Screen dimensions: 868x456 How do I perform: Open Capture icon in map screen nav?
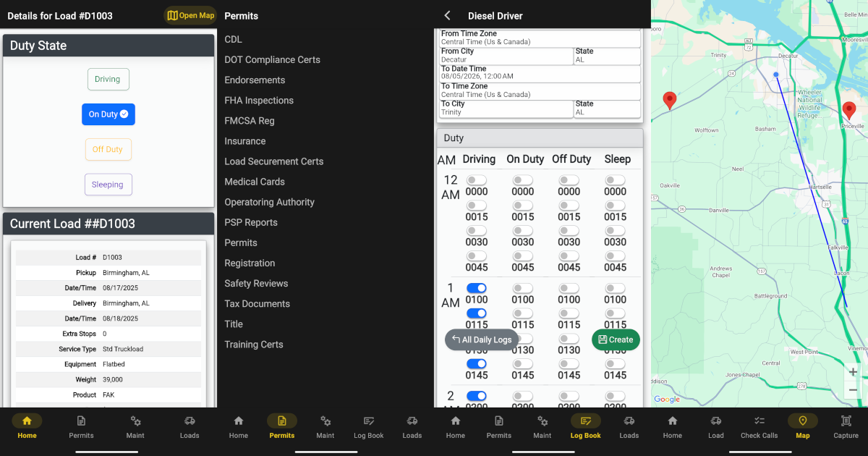[846, 421]
